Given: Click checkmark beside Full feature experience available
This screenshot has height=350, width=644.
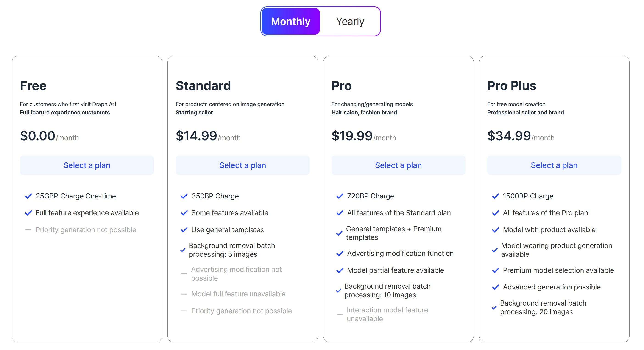Looking at the screenshot, I should coord(28,213).
